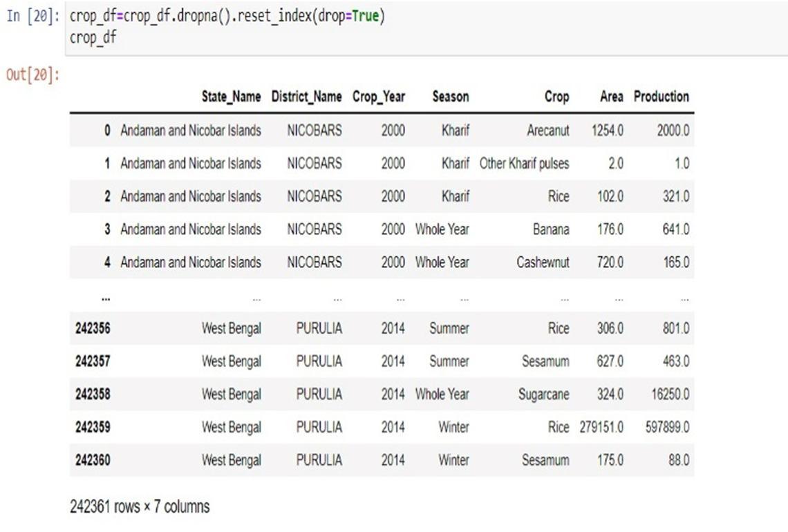Viewport: 788px width, 532px height.
Task: Select the Production column header
Action: point(661,97)
